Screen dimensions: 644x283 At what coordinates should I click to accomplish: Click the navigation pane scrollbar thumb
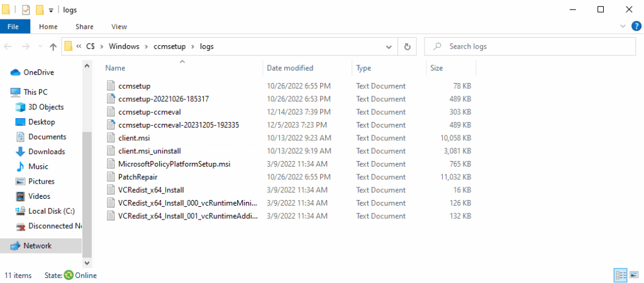[x=87, y=194]
